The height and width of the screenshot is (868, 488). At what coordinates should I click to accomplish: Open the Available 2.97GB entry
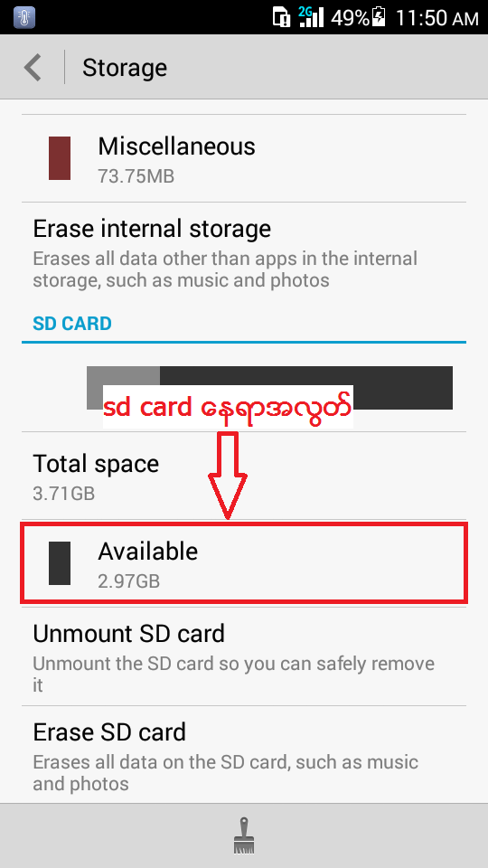click(x=244, y=563)
